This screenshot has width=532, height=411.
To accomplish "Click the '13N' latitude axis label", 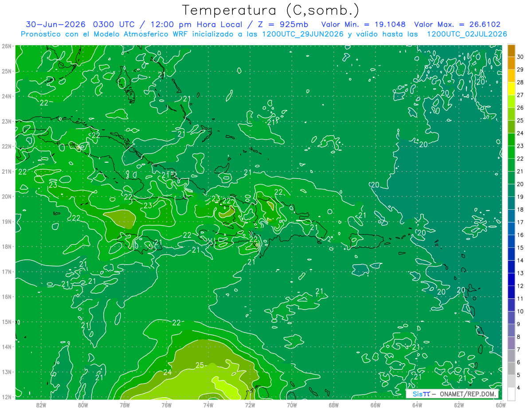I will [7, 372].
